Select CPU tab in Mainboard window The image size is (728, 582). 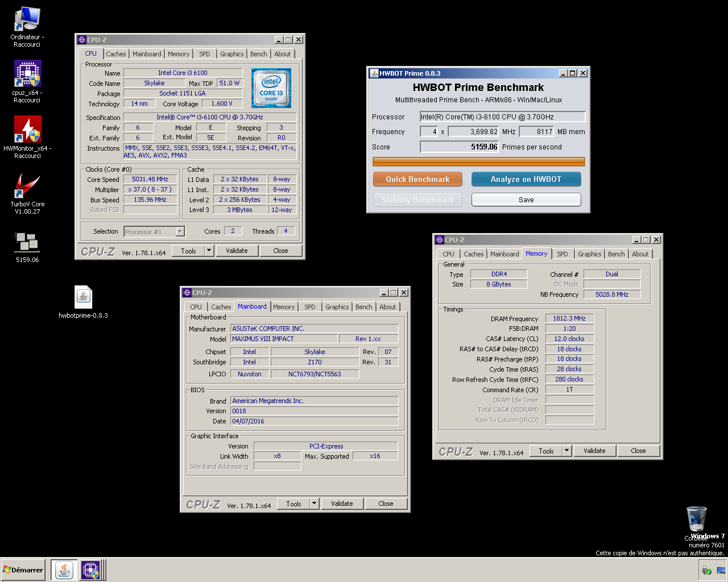196,307
